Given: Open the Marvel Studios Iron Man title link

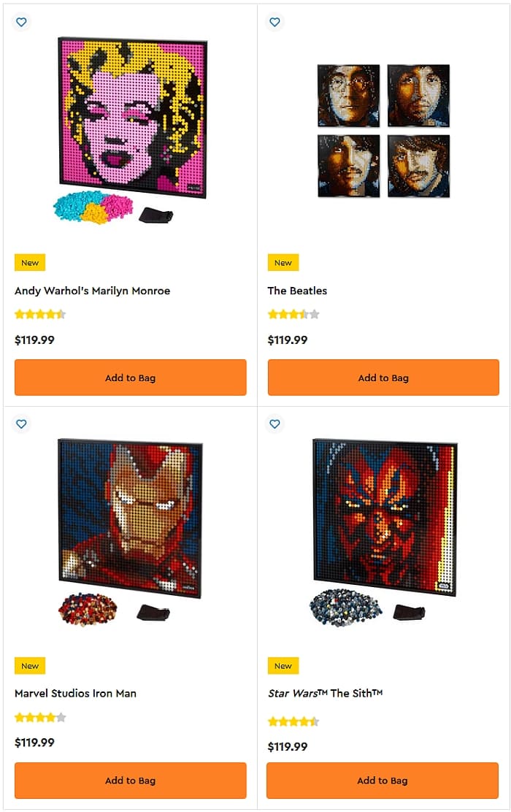Looking at the screenshot, I should (x=75, y=693).
